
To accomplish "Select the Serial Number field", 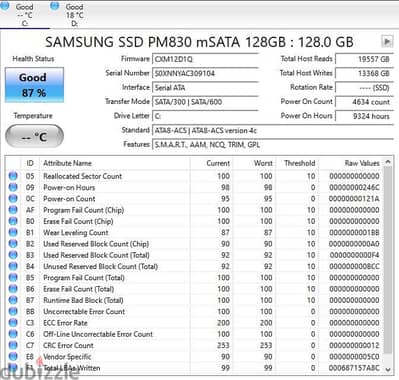I will click(205, 73).
